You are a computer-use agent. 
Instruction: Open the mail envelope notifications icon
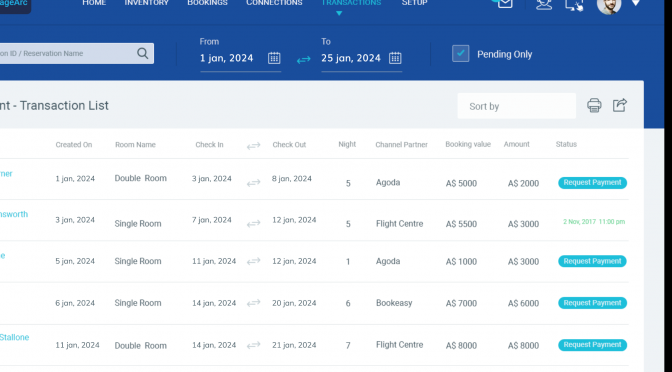505,3
